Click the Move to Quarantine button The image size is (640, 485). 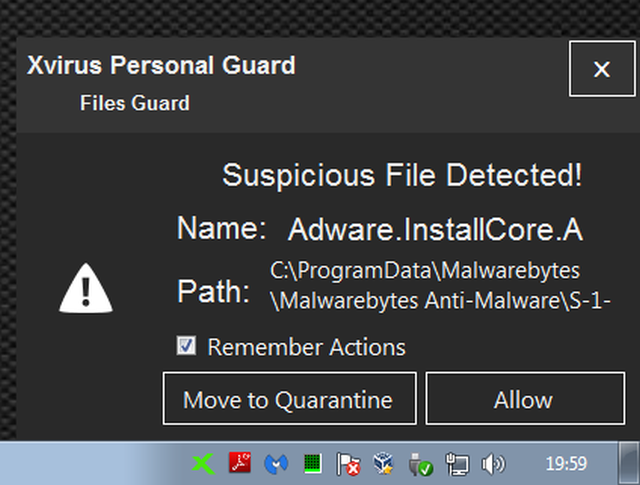click(x=288, y=400)
